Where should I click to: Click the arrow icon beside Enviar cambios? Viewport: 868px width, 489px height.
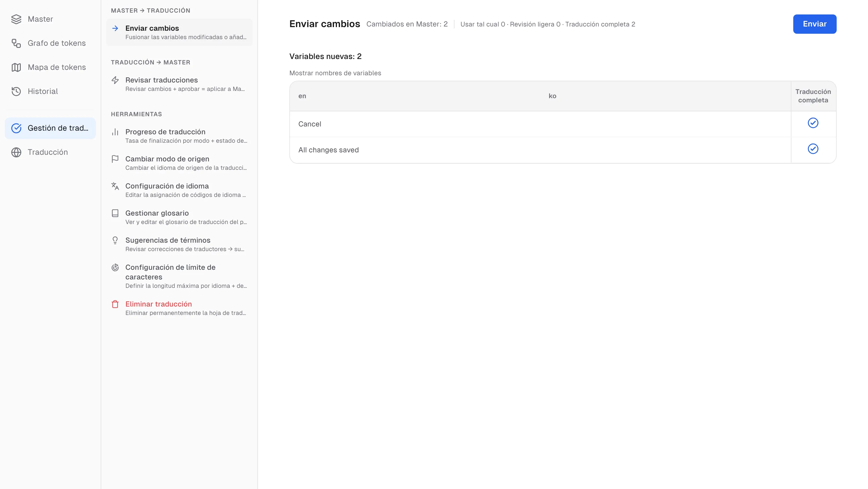115,28
